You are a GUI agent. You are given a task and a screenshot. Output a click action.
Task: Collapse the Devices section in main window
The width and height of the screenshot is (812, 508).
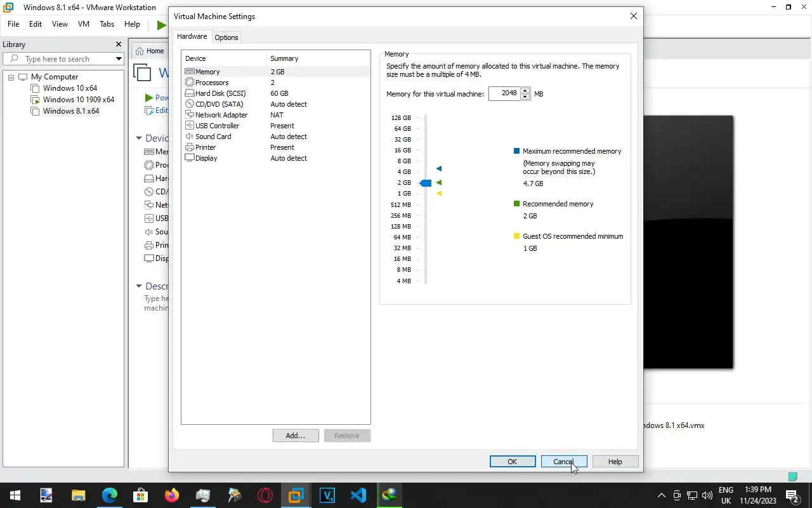coord(139,138)
